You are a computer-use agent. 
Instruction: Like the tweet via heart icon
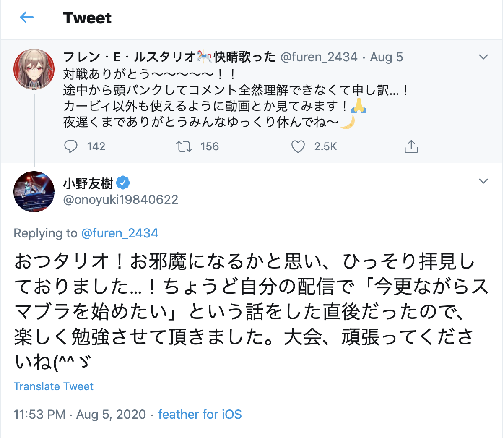pyautogui.click(x=298, y=146)
